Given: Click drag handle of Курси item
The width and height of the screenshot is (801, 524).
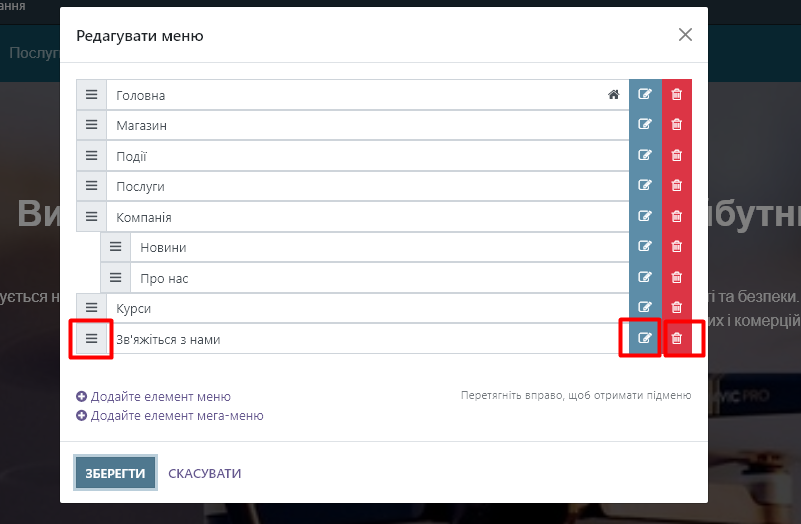Looking at the screenshot, I should tap(91, 308).
